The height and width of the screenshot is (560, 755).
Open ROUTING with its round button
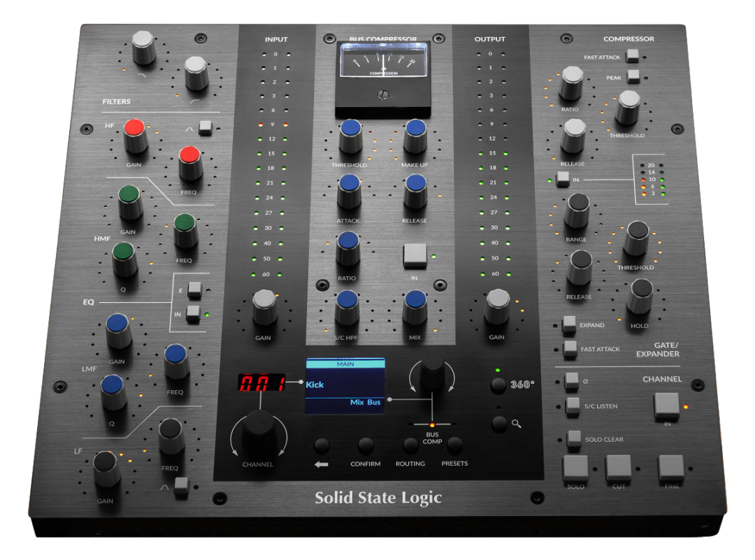410,445
